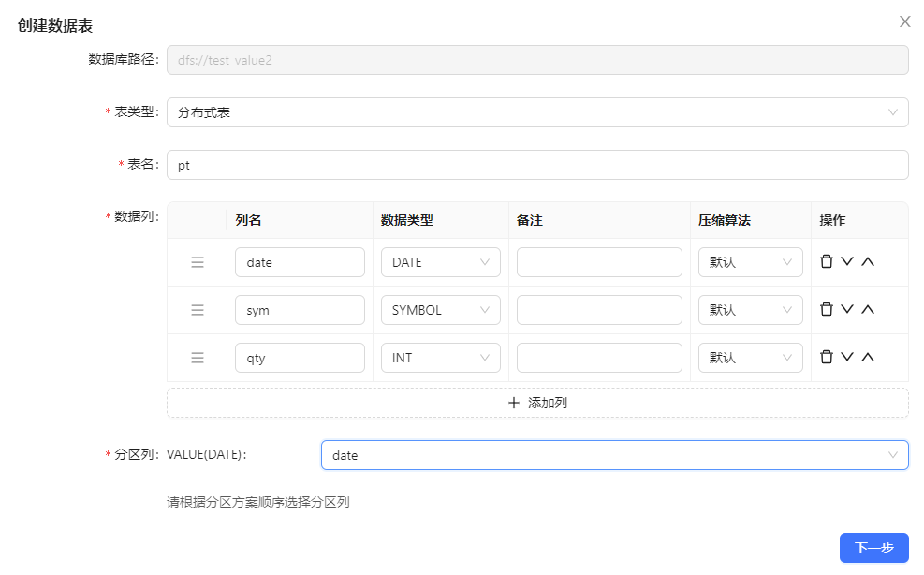
Task: Delete the date column row
Action: pyautogui.click(x=826, y=262)
